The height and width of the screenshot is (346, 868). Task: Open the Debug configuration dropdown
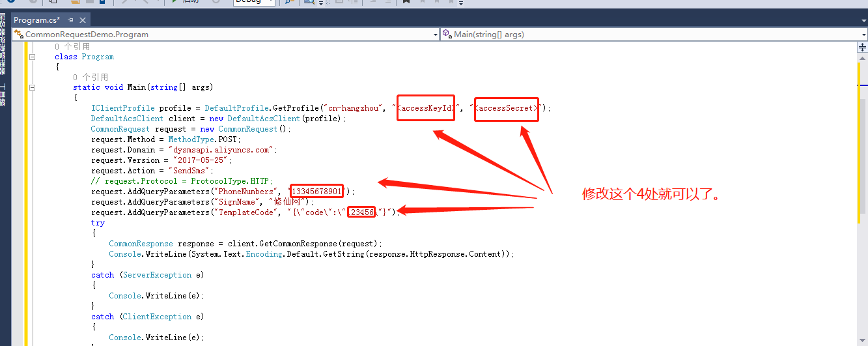(254, 3)
